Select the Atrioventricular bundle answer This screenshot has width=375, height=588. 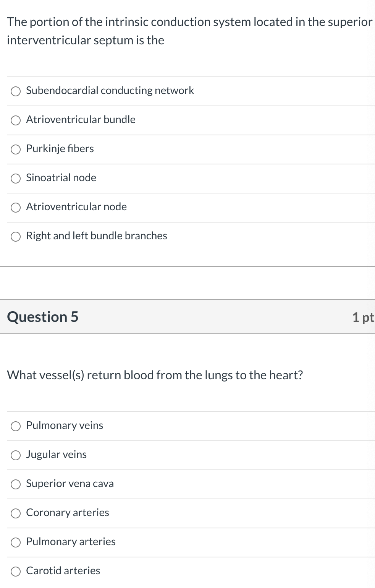[x=16, y=120]
